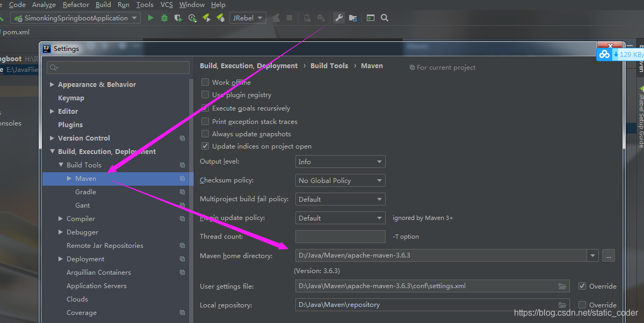Click Build Tools in the breadcrumb
The width and height of the screenshot is (644, 323).
[x=329, y=65]
